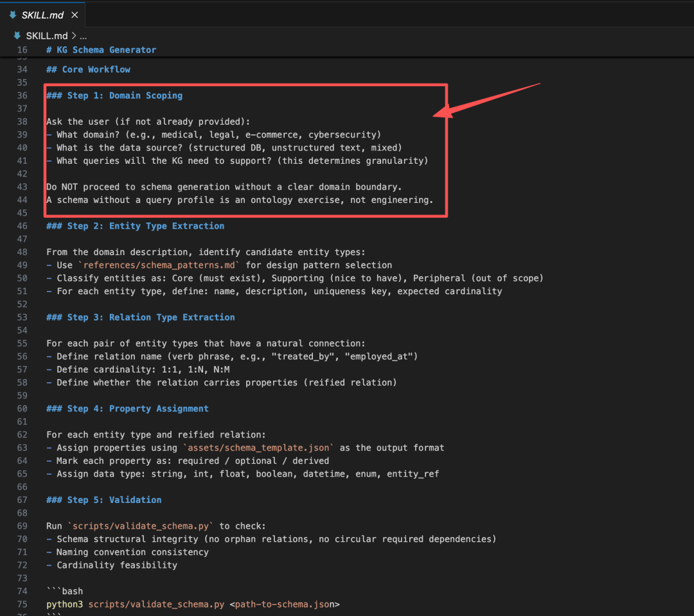Click the 'What is the data source?' line
The image size is (694, 616).
pos(224,148)
